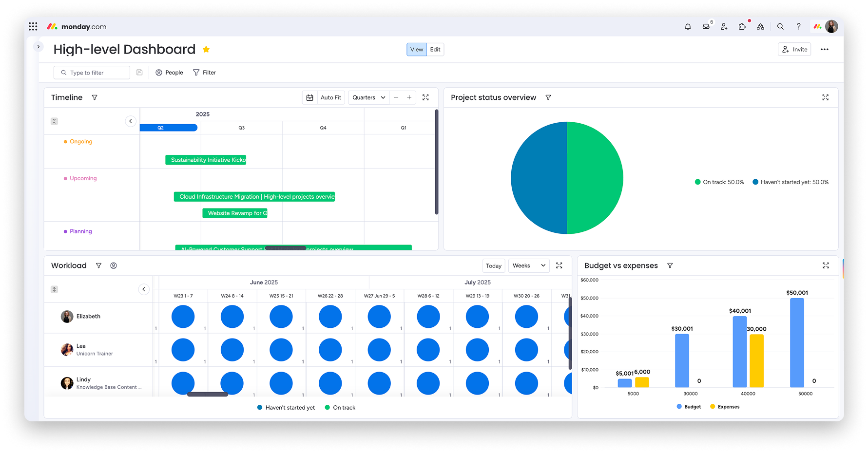Screen dimensions: 868x453
Task: Click Today in Workload
Action: pos(494,266)
